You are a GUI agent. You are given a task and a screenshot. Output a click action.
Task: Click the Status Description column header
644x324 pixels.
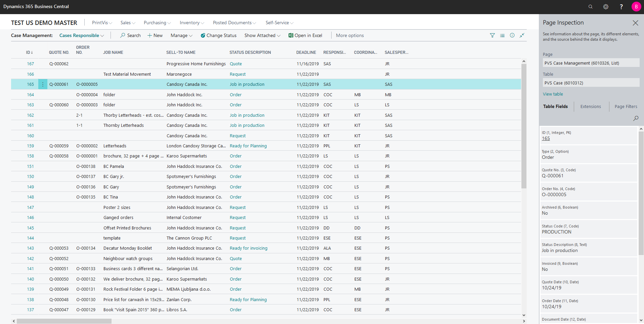[x=250, y=52]
